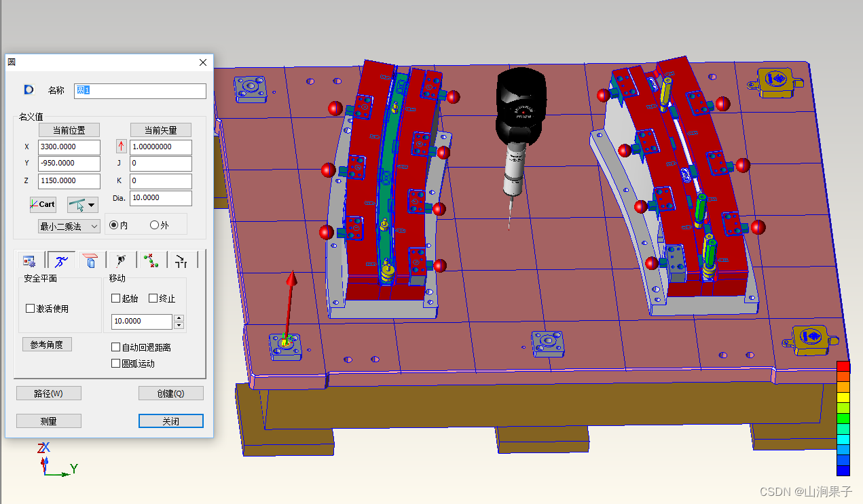
Task: Select the 外 radio button
Action: (154, 225)
